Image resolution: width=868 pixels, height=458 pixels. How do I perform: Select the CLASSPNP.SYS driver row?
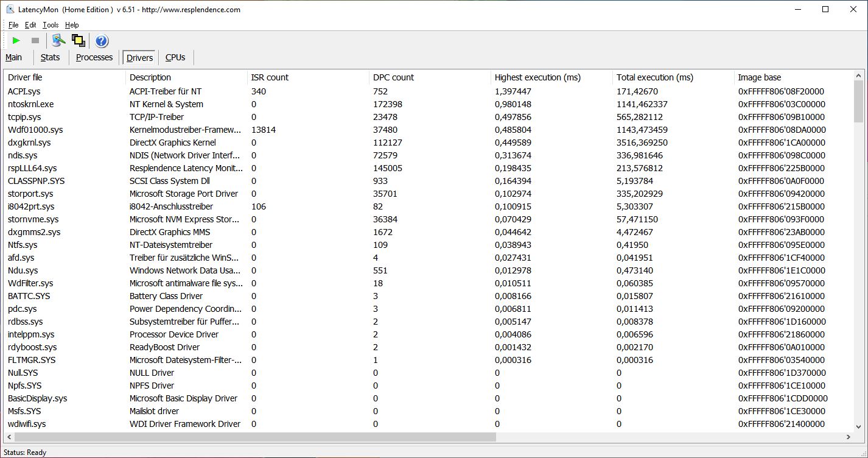[x=429, y=181]
